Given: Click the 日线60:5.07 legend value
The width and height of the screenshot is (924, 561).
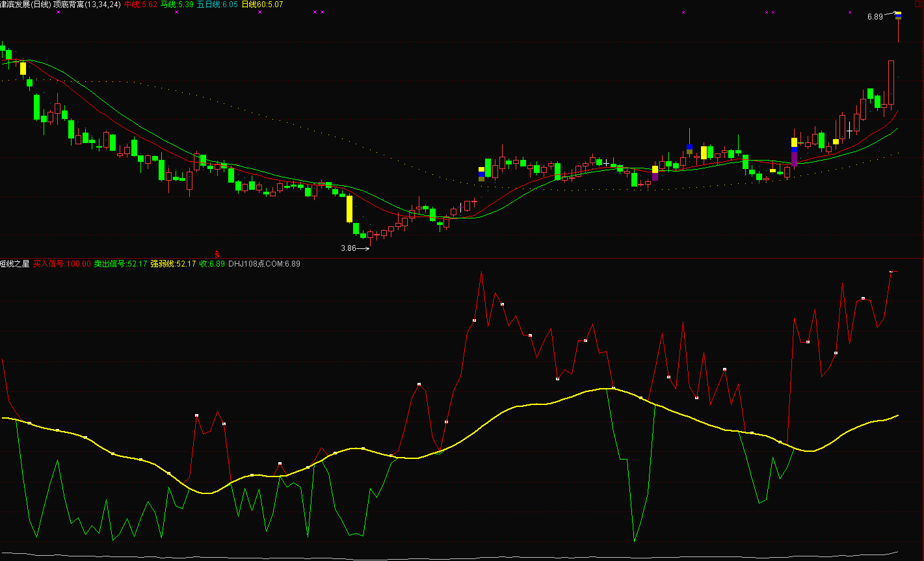Looking at the screenshot, I should [262, 4].
